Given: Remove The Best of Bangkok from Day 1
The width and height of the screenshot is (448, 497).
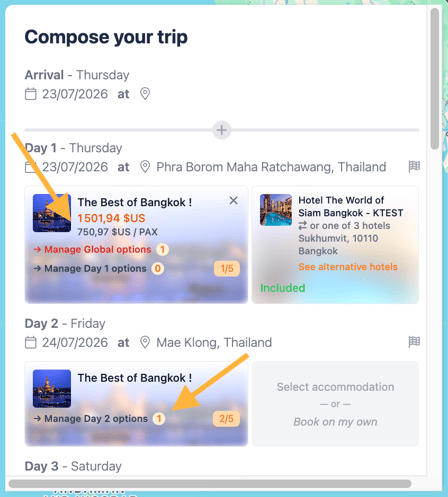Looking at the screenshot, I should click(233, 200).
